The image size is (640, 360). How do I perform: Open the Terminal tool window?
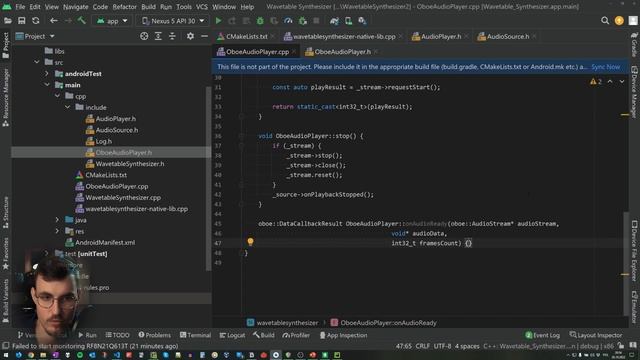196,335
